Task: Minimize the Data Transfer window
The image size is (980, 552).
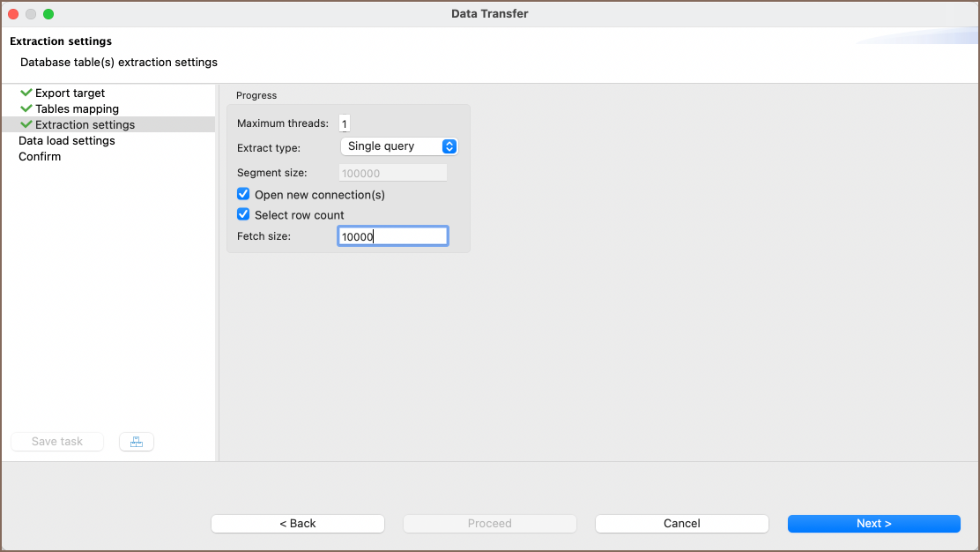Action: [x=31, y=14]
